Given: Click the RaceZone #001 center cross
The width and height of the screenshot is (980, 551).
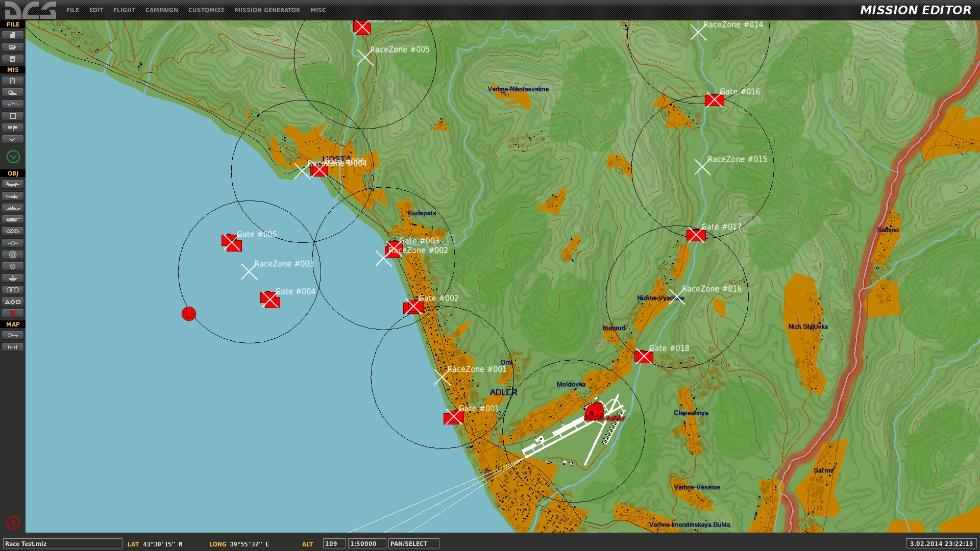Looking at the screenshot, I should tap(442, 377).
